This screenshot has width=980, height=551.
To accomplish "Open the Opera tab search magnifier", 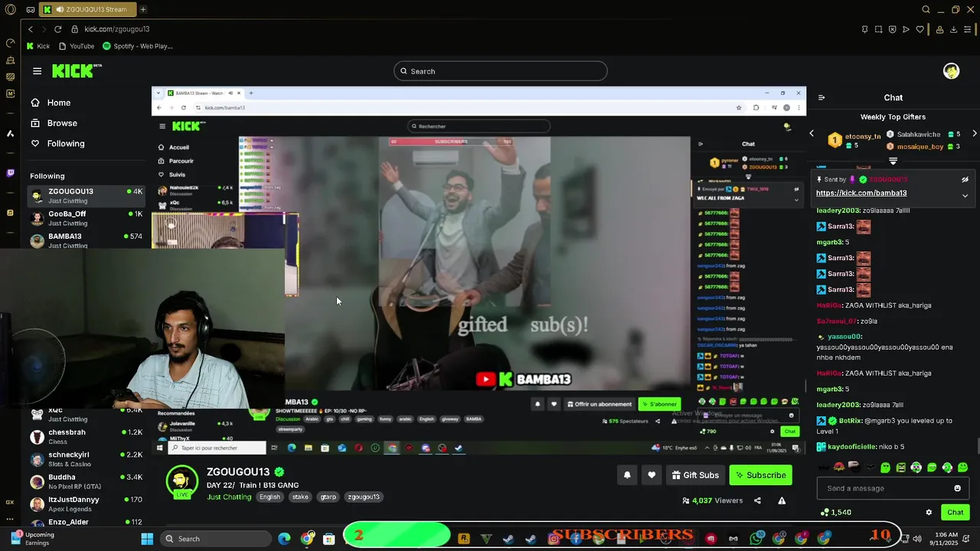I will [926, 10].
